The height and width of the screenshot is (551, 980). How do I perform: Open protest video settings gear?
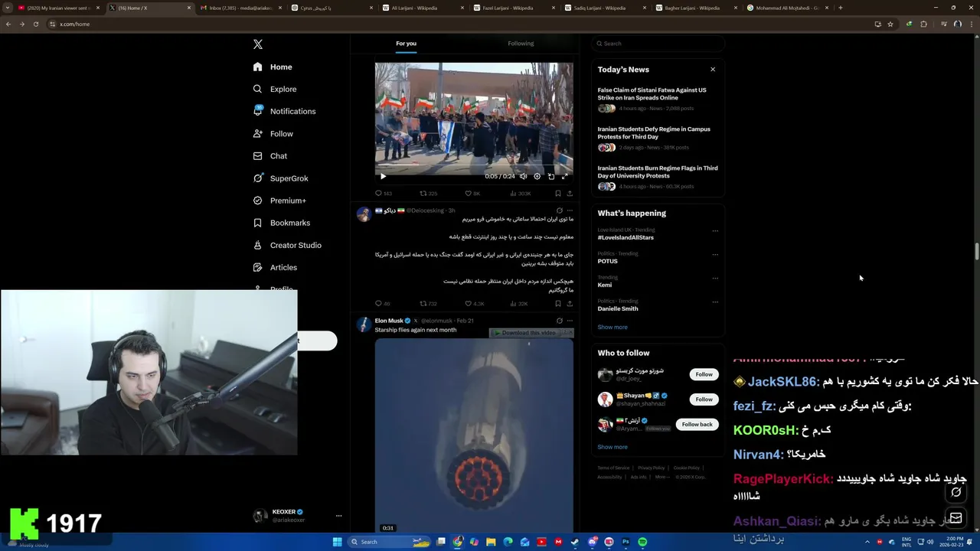point(537,176)
